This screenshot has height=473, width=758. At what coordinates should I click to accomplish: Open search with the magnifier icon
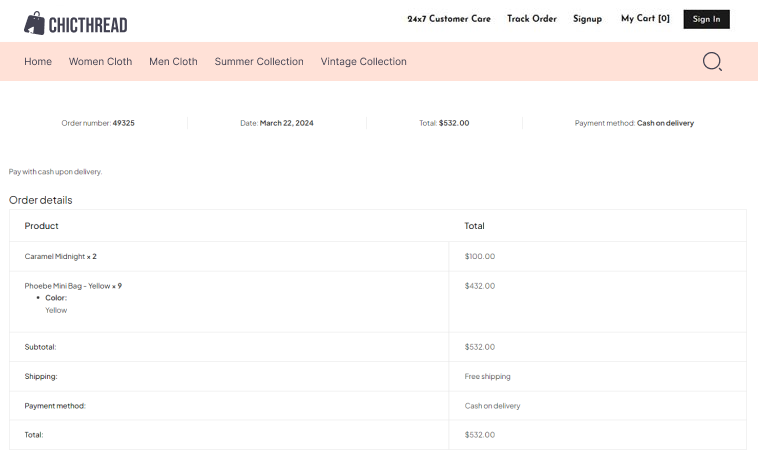coord(712,62)
